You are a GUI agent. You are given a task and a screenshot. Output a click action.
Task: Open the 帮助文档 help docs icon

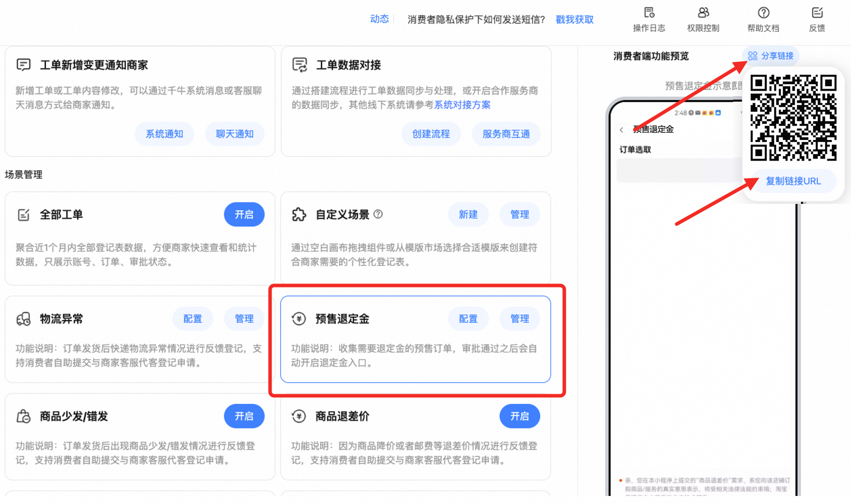tap(763, 13)
